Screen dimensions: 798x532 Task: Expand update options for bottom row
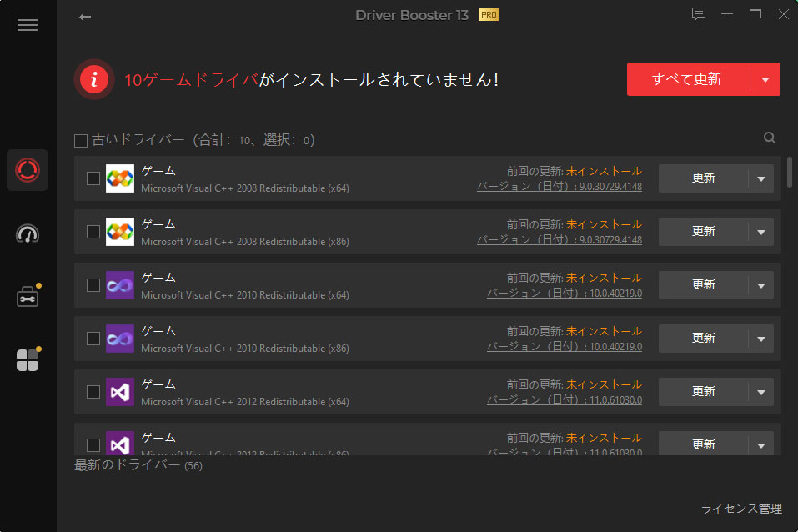pos(761,445)
